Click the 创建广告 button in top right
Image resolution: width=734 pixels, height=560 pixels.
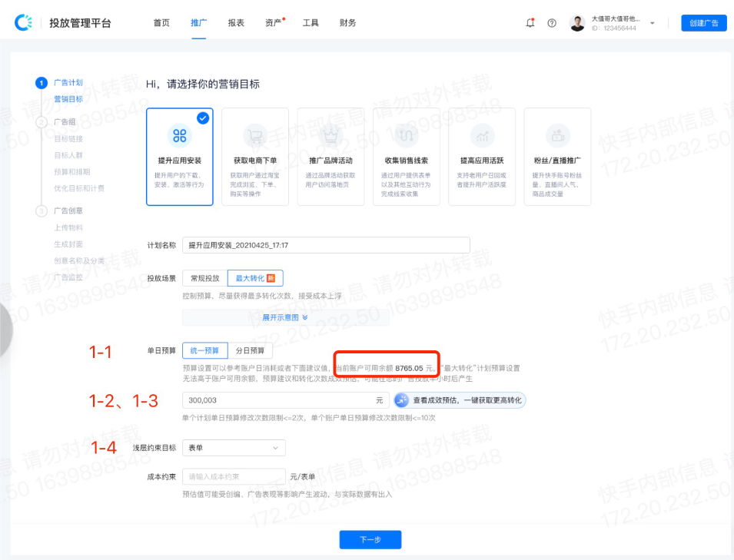pos(703,22)
